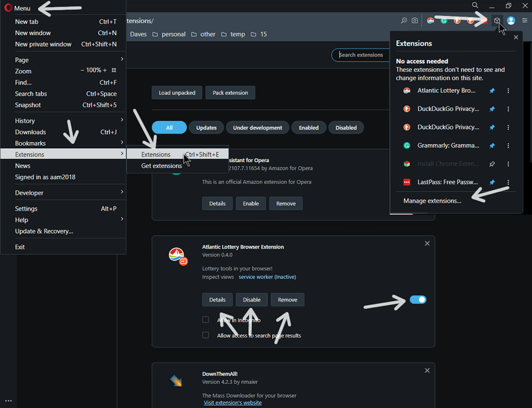Disable the Atlantic Lottery extension button
532x408 pixels.
click(x=252, y=300)
